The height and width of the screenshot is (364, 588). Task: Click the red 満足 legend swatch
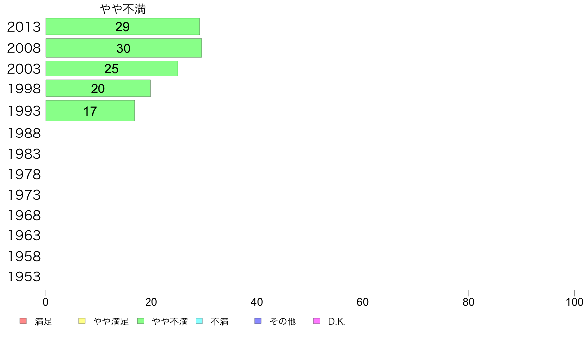(23, 321)
